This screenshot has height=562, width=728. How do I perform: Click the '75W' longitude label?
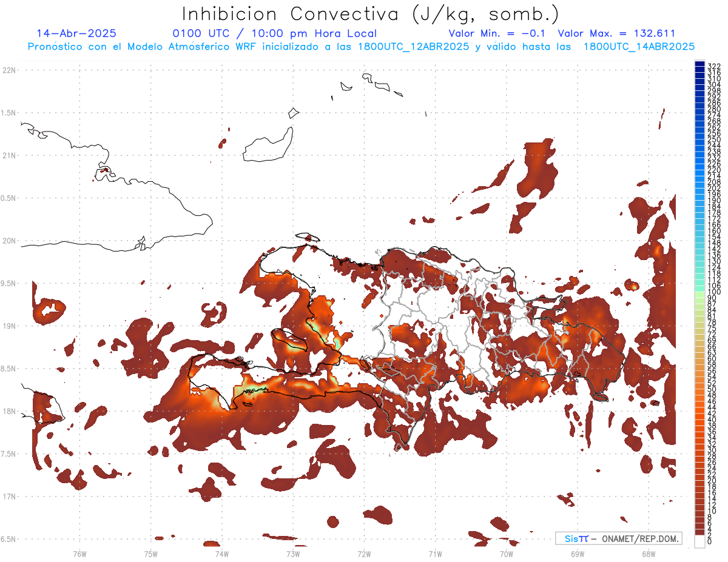click(150, 554)
